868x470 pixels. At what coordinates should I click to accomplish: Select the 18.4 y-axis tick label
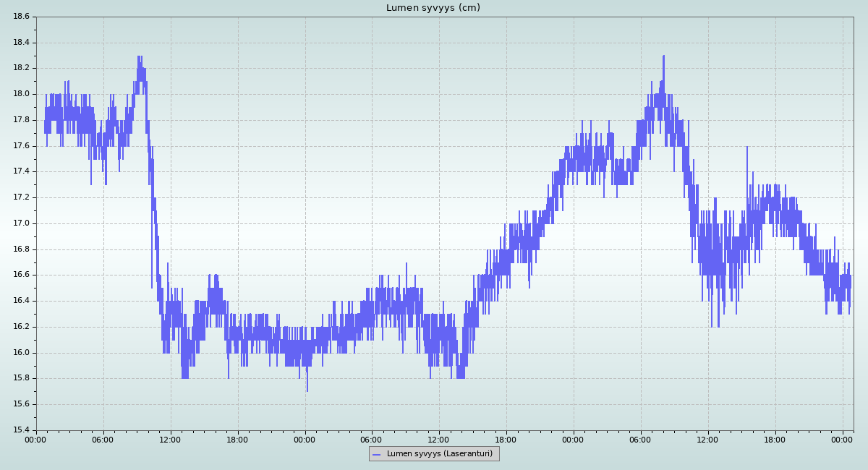(x=21, y=43)
